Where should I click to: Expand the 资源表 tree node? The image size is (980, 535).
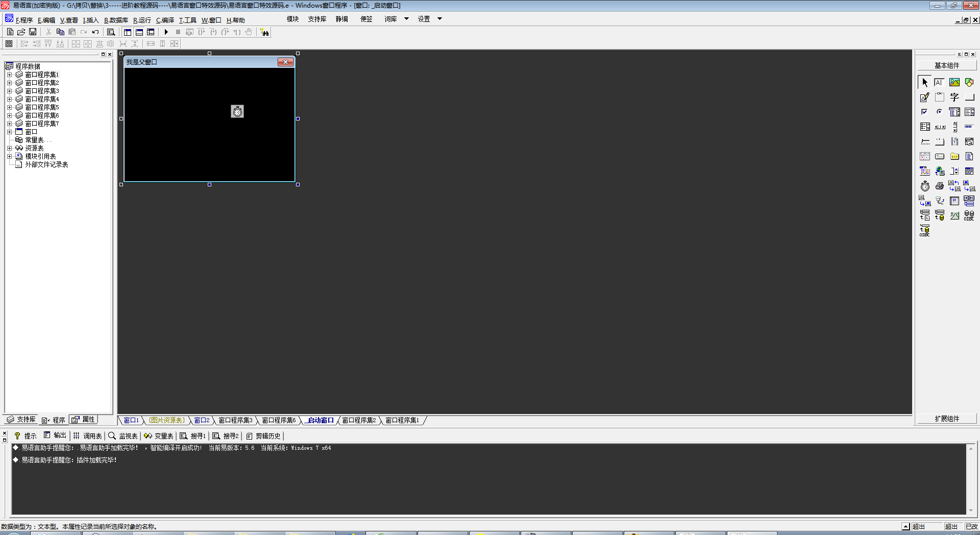(9, 148)
